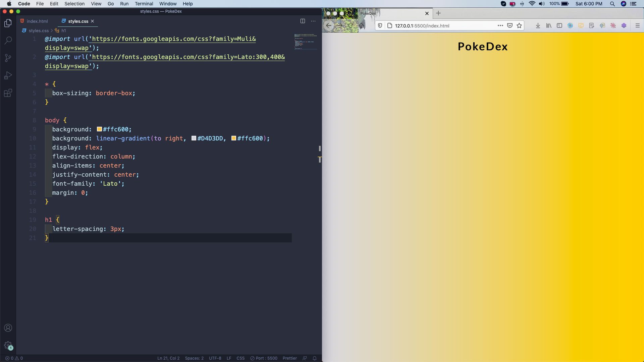Show errors and warnings in status bar

pyautogui.click(x=14, y=358)
